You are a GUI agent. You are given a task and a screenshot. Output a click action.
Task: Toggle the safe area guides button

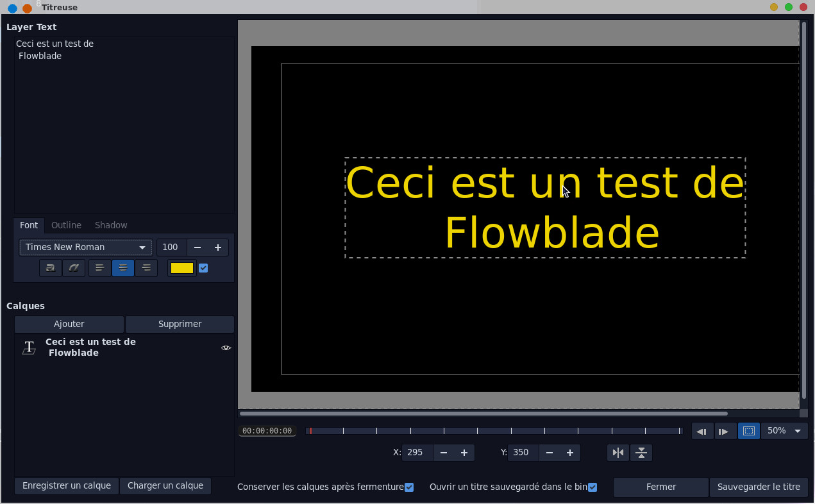[748, 432]
